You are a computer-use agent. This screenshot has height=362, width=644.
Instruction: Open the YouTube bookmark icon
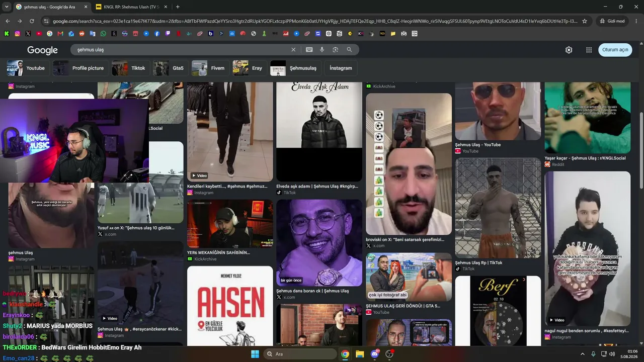[x=39, y=34]
